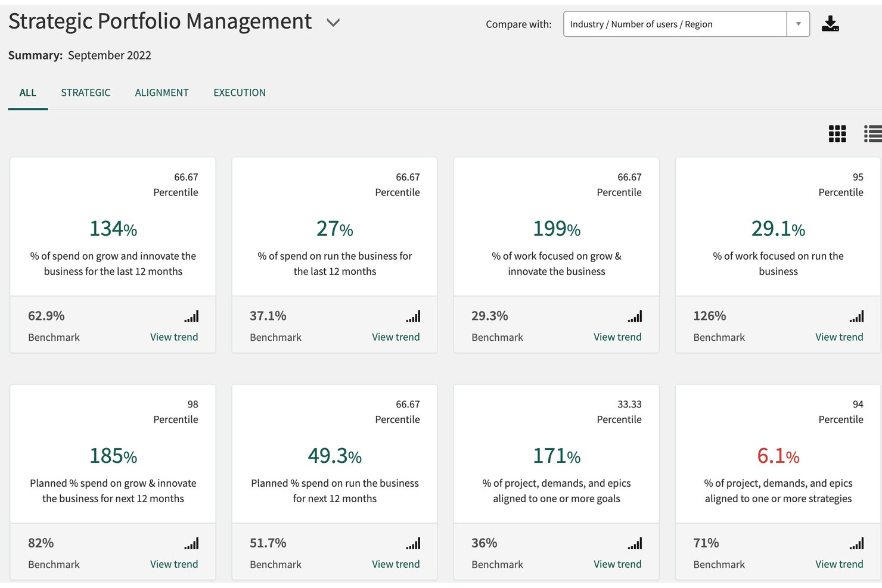This screenshot has height=588, width=882.
Task: Switch to grid card view icon
Action: click(837, 133)
